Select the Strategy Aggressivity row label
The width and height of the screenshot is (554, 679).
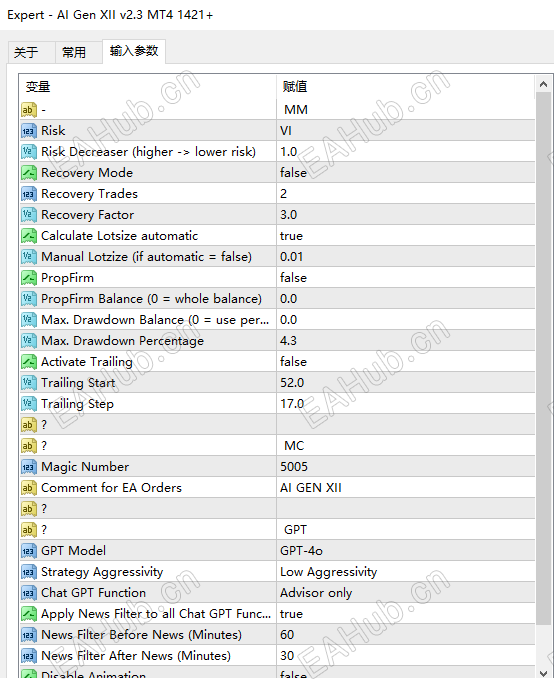point(102,572)
